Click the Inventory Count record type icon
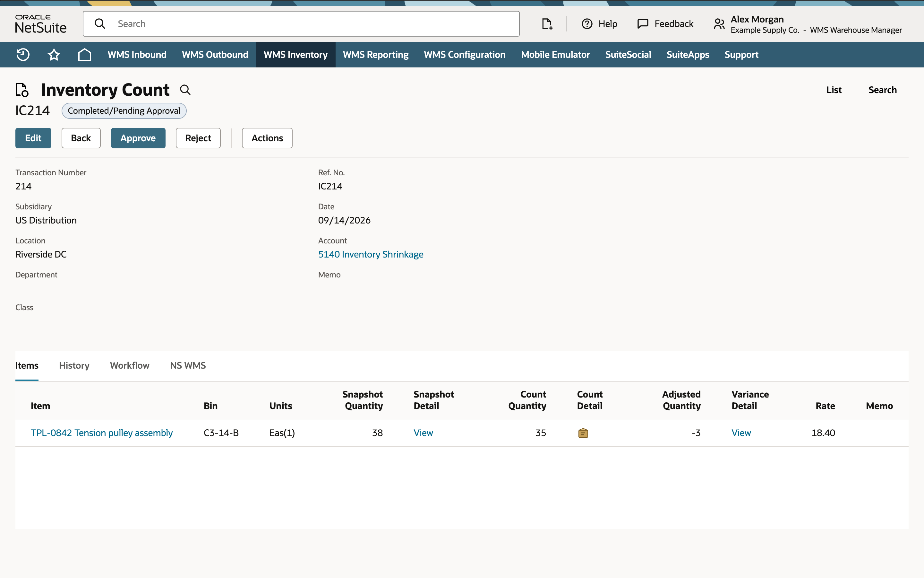Viewport: 924px width, 578px height. 22,90
